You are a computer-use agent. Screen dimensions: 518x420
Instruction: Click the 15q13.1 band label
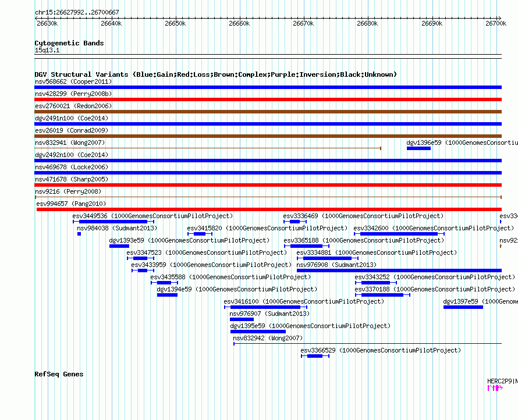tap(47, 50)
